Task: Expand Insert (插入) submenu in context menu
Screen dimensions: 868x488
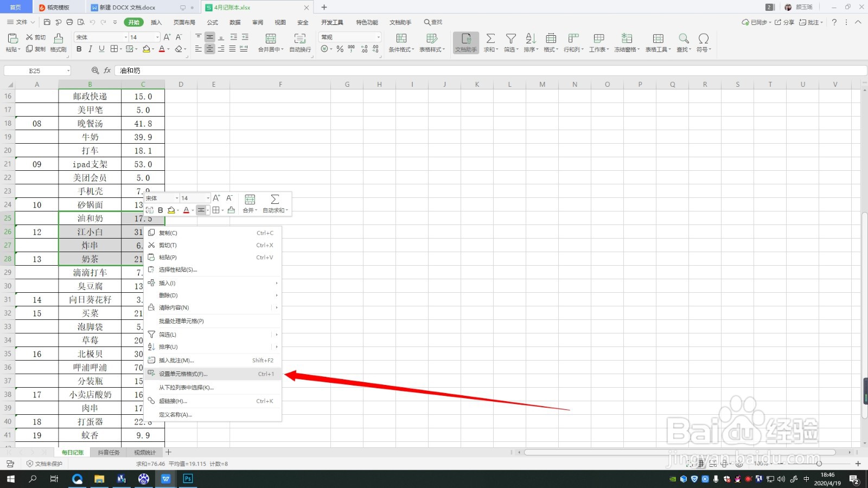Action: coord(213,283)
